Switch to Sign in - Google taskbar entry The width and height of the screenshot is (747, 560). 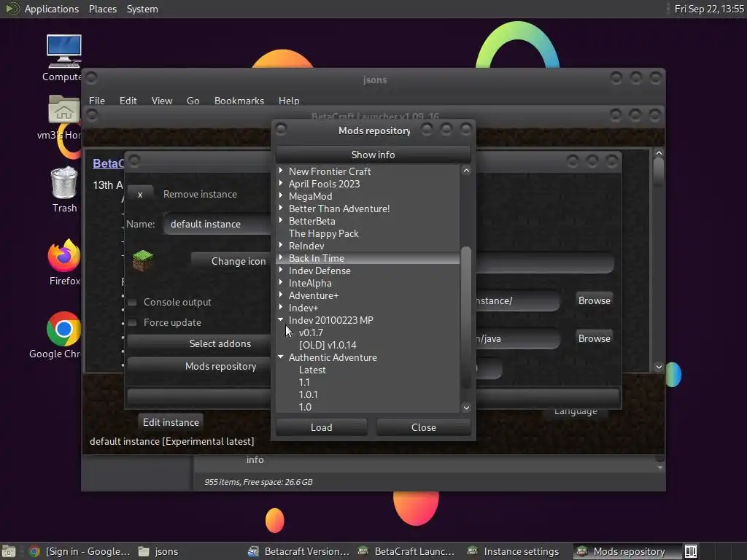(x=80, y=551)
